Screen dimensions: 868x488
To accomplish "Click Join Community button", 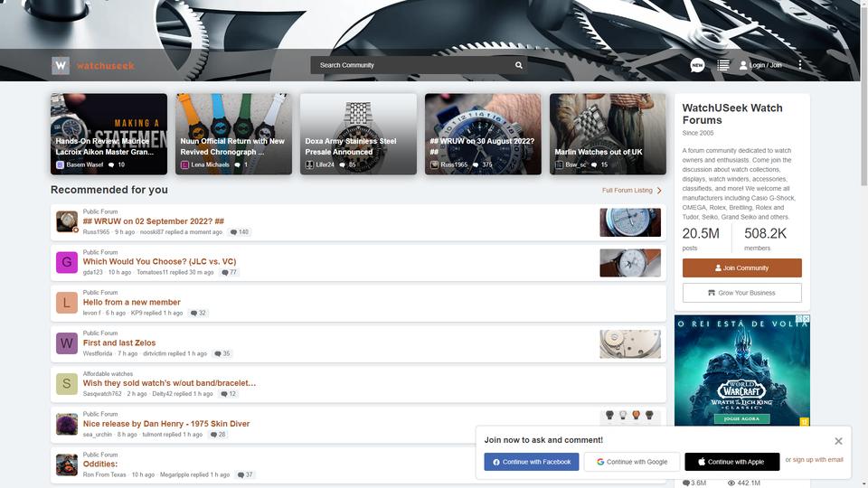I will 741,267.
